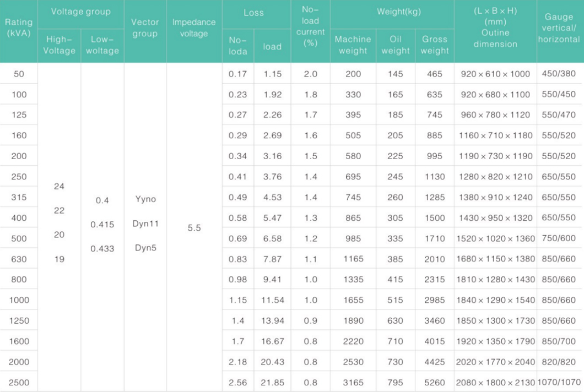This screenshot has height=392, width=584.
Task: Click the Oil weight subheader
Action: 396,45
